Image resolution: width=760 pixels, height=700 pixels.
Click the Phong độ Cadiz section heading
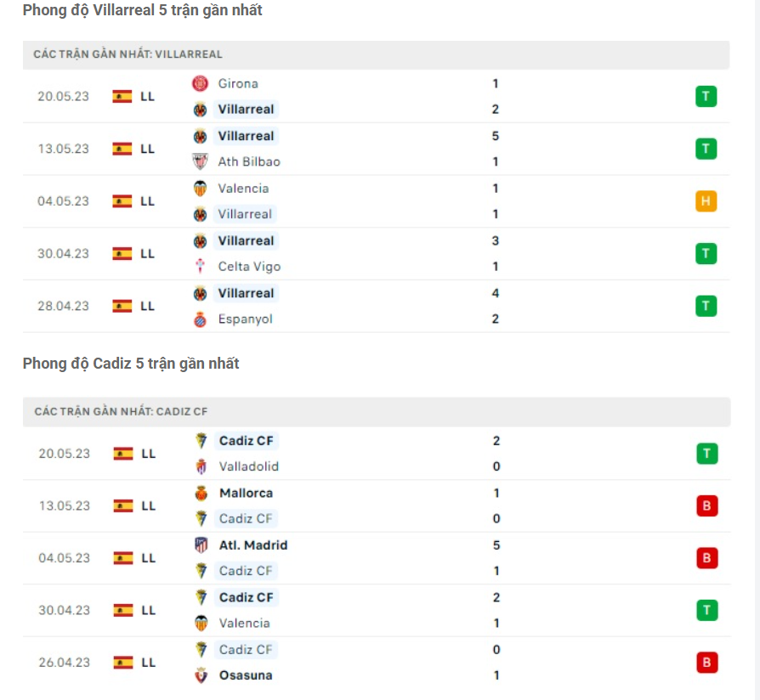pos(129,364)
